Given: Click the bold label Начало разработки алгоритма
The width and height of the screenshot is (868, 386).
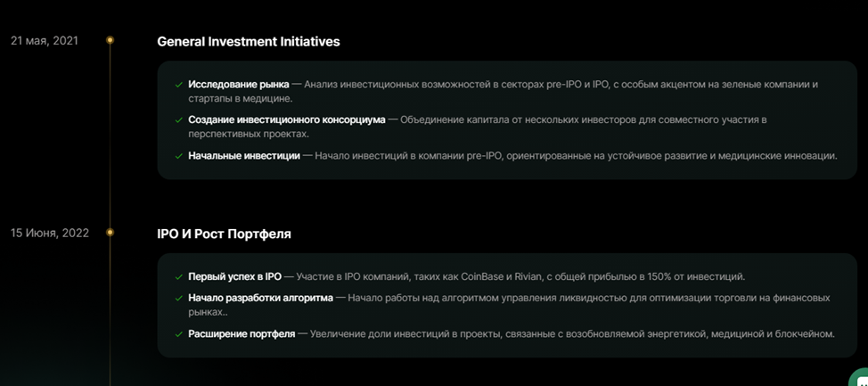Looking at the screenshot, I should [260, 299].
